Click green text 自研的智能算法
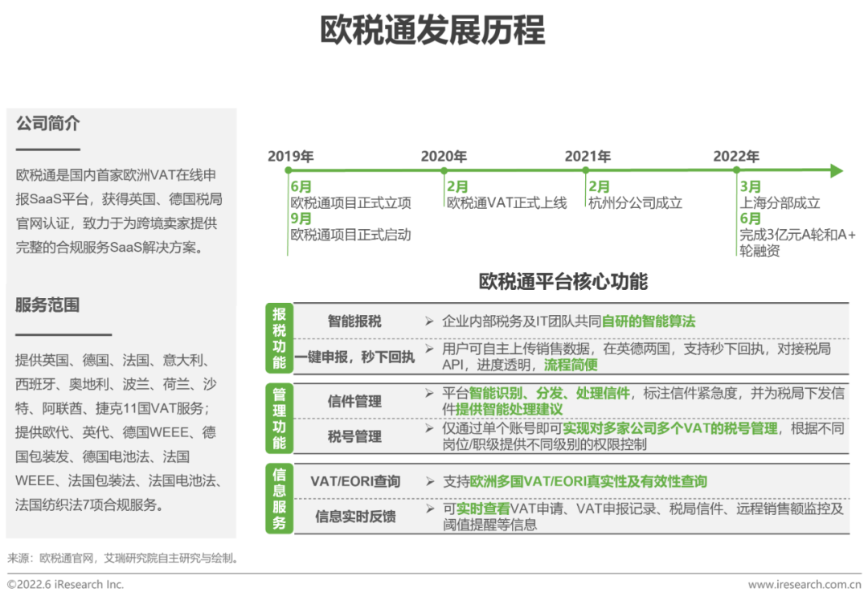868x601 pixels. pos(649,321)
